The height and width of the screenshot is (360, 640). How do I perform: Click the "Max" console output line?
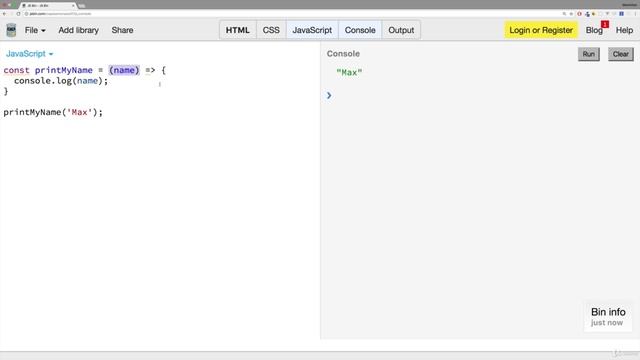pyautogui.click(x=349, y=73)
